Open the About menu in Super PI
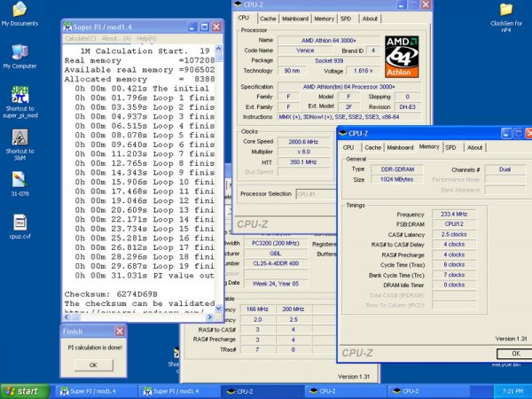This screenshot has width=532, height=399. (x=116, y=39)
